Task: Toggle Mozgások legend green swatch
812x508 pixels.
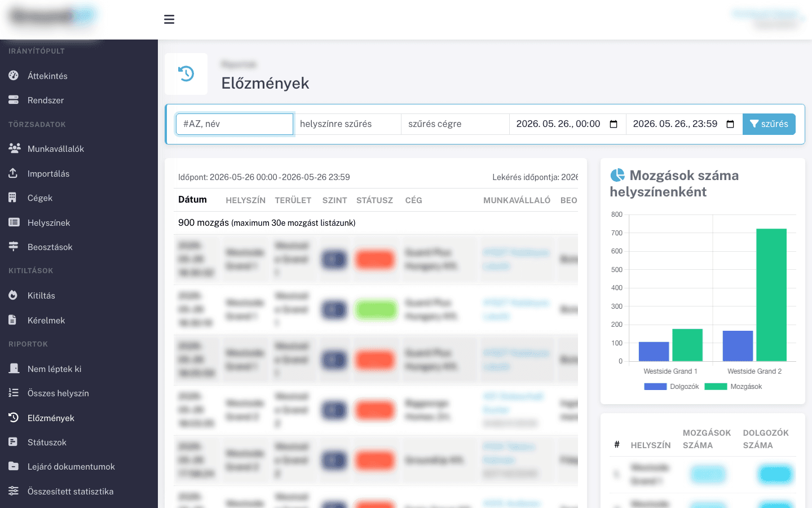Action: (x=716, y=387)
